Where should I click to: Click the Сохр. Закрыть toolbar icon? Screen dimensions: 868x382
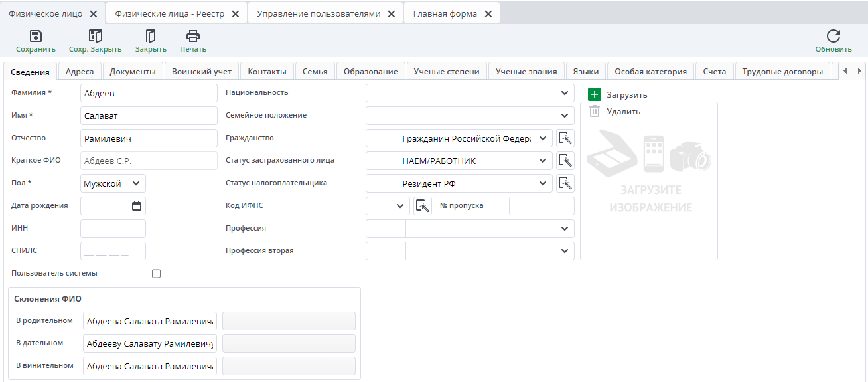96,37
